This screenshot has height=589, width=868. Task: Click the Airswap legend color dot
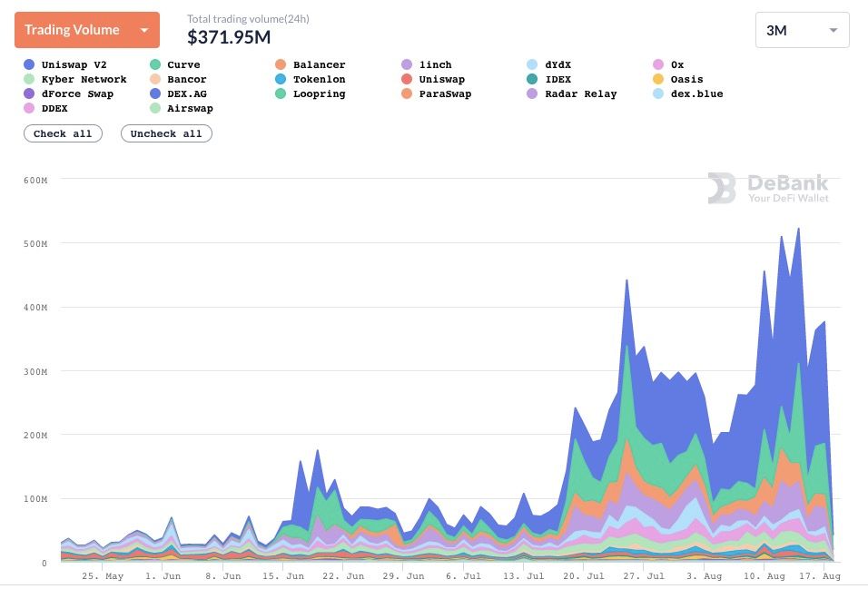(155, 108)
